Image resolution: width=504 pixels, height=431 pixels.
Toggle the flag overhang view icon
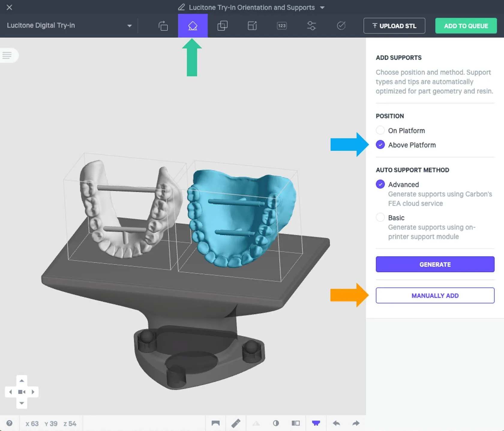pos(215,423)
